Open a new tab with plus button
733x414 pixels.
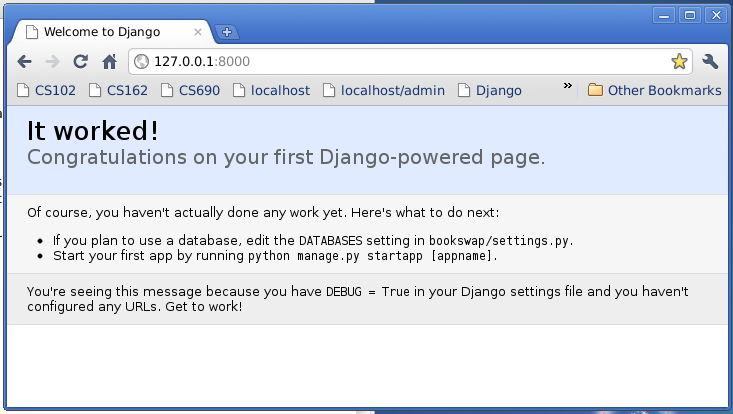[227, 32]
